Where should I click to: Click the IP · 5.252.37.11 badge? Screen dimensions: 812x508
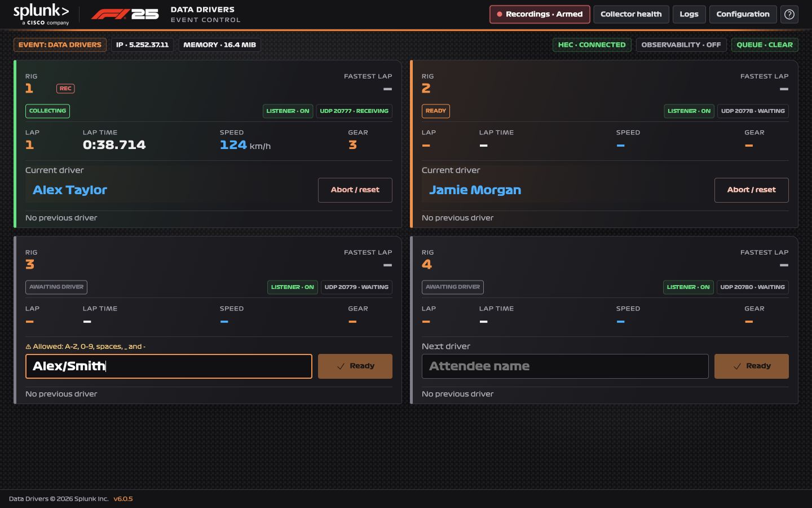point(143,45)
